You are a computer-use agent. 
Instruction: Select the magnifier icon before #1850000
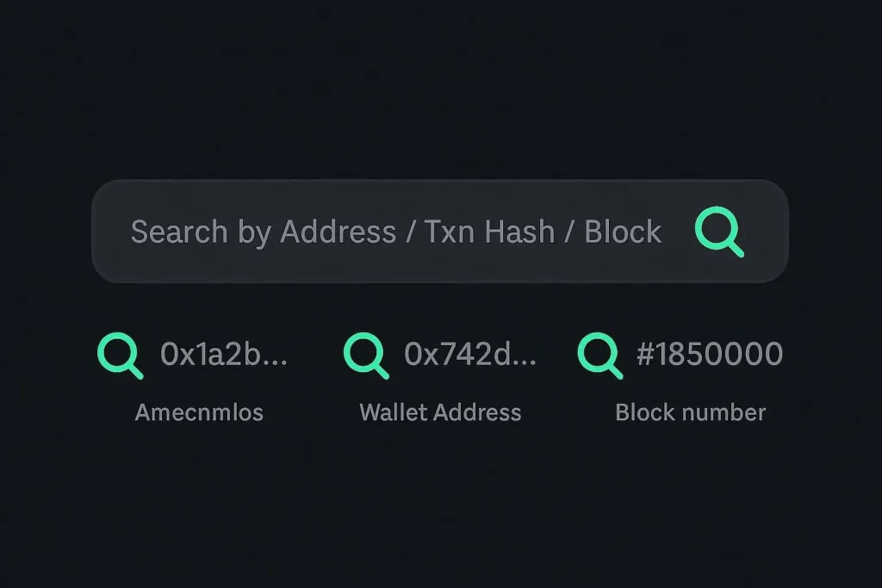tap(599, 354)
